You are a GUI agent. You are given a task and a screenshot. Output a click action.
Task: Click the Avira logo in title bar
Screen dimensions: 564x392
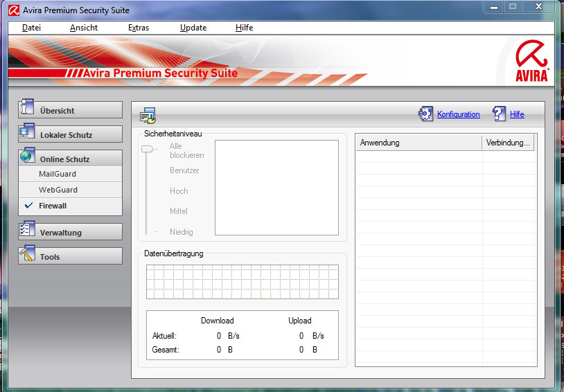(x=14, y=10)
